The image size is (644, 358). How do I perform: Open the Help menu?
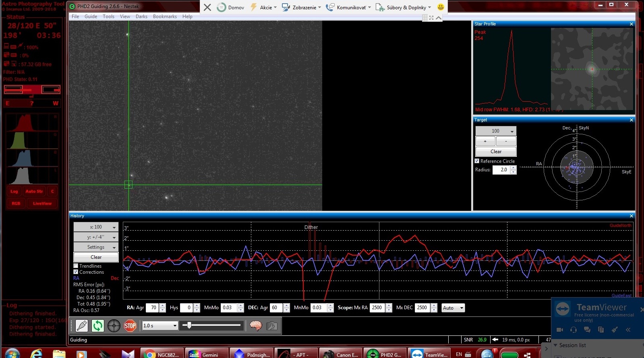coord(187,17)
